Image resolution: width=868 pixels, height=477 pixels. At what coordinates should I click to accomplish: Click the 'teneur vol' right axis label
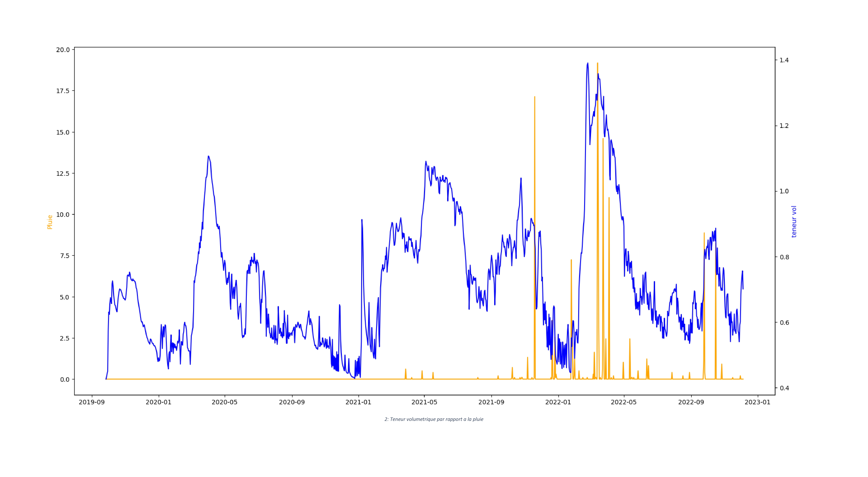tap(794, 221)
